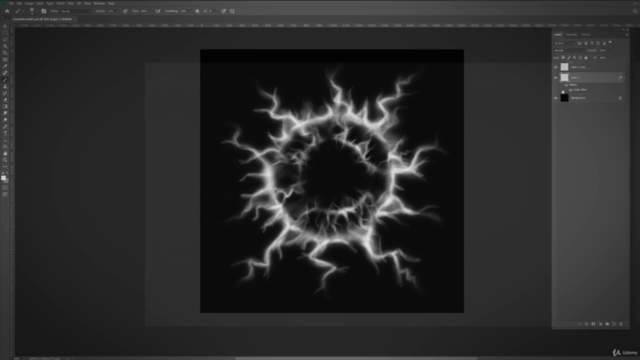Open the layer Fill dropdown
This screenshot has height=360, width=640.
pos(609,58)
